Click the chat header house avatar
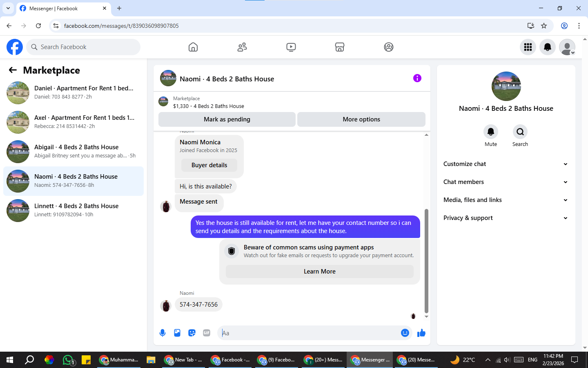Viewport: 588px width, 368px height. pos(168,78)
